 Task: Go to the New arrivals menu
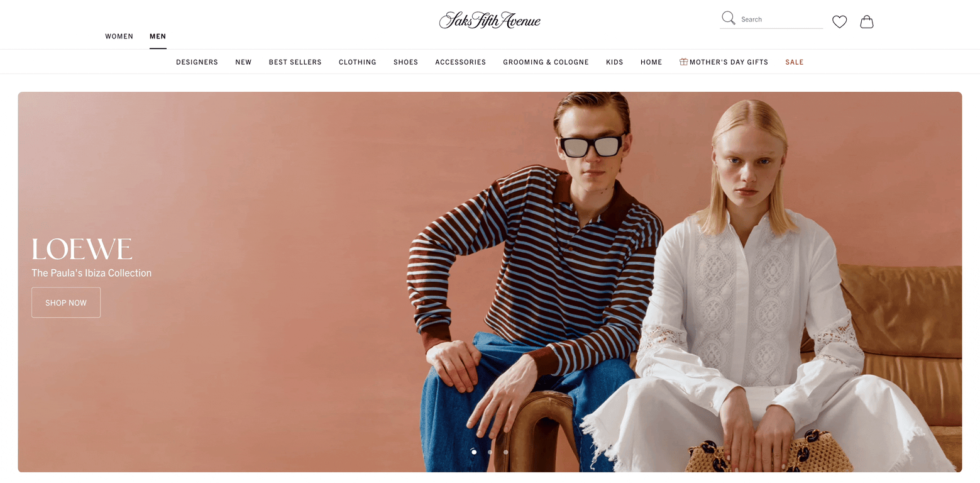click(243, 62)
